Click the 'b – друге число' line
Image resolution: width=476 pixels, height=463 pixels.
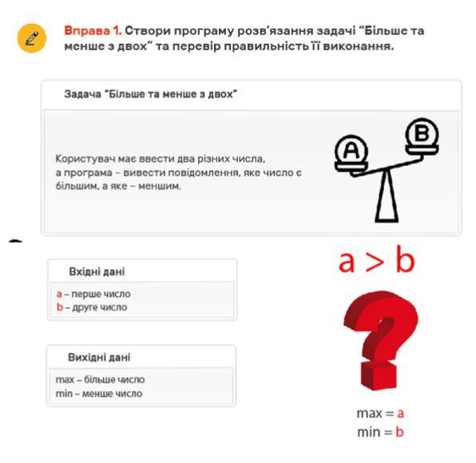point(92,307)
